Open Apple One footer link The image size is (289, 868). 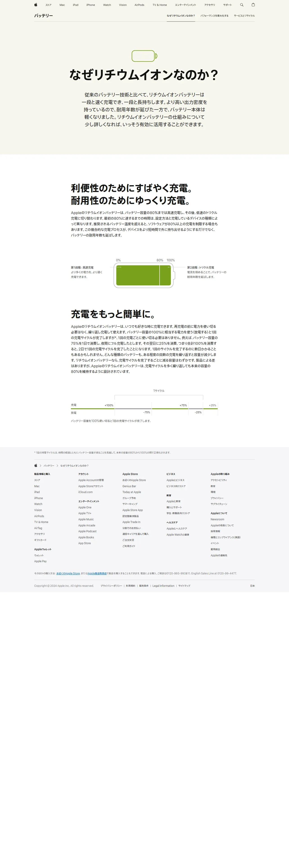pos(85,507)
